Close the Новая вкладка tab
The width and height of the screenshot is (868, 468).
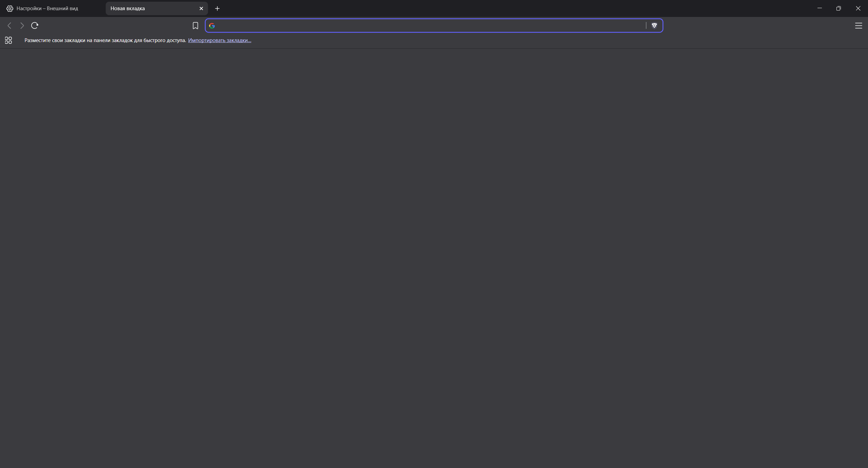pos(201,8)
